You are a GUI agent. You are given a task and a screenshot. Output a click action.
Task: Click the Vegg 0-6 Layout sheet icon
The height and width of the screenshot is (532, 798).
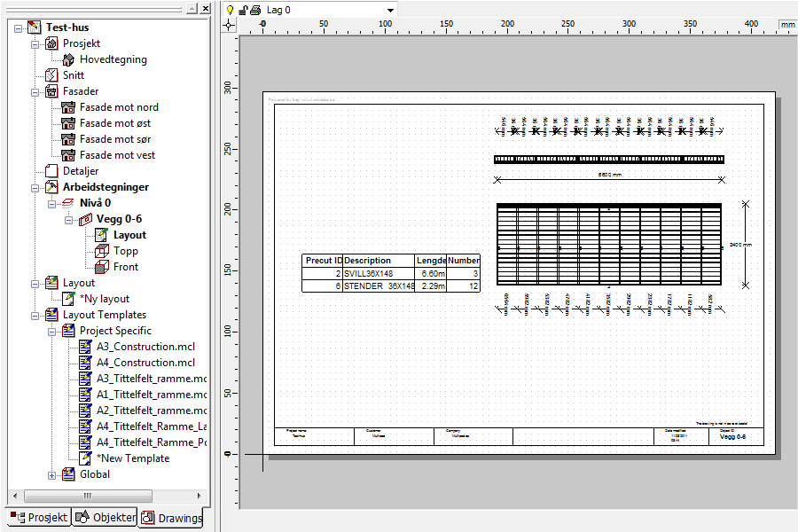102,235
